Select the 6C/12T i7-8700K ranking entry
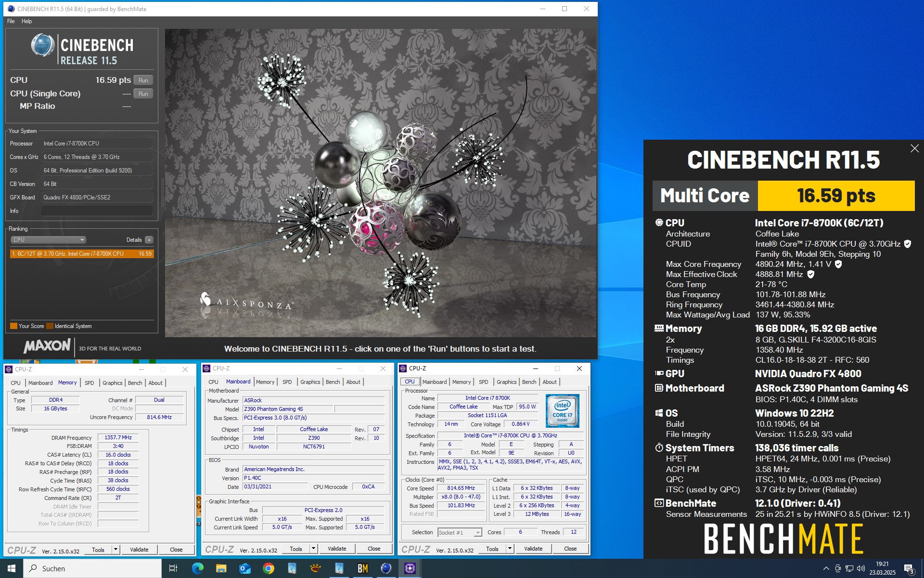The height and width of the screenshot is (578, 924). click(82, 253)
